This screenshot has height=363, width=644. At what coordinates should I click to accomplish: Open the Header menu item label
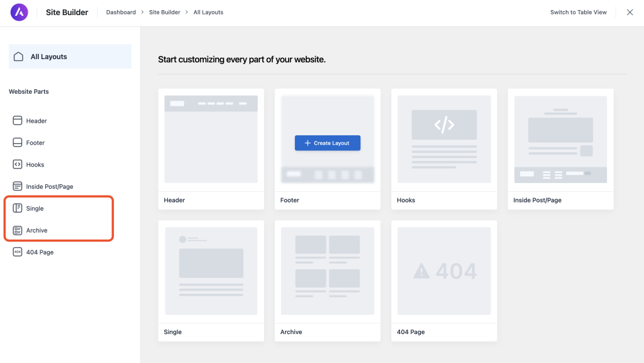36,121
